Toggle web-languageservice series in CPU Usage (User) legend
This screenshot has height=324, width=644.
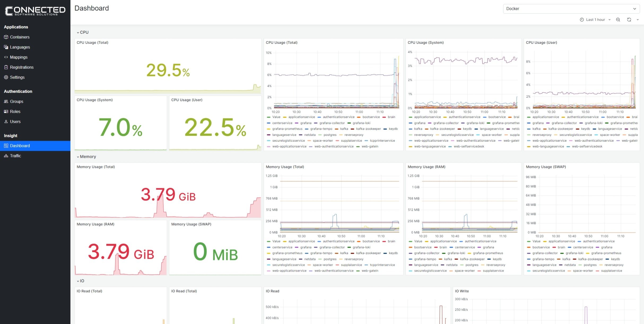point(548,147)
